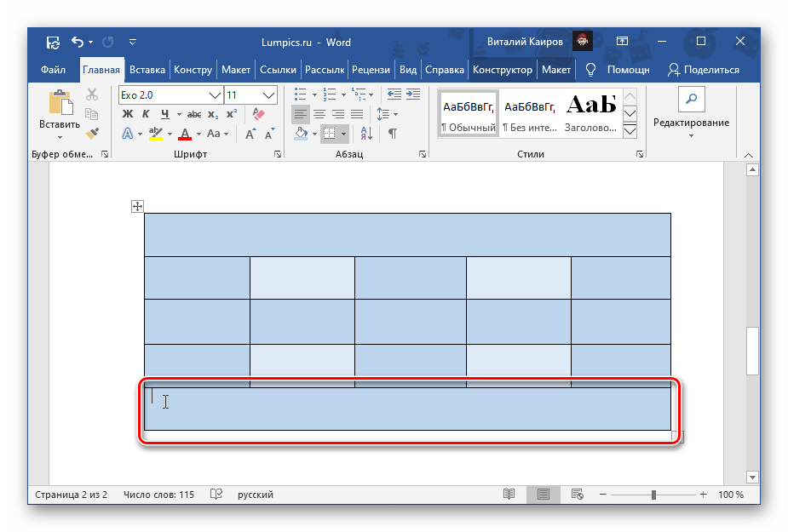Center align the text
Screen dimensions: 788x532
point(319,115)
